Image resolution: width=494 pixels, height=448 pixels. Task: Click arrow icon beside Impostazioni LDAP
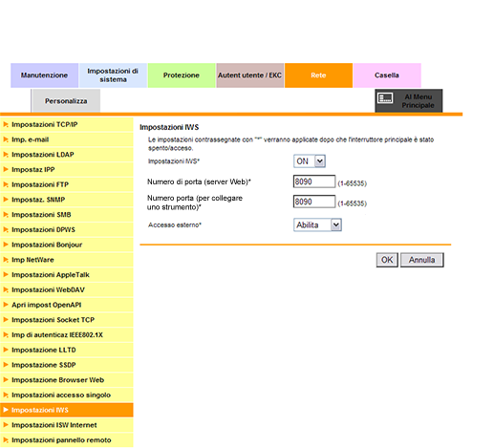[x=6, y=155]
